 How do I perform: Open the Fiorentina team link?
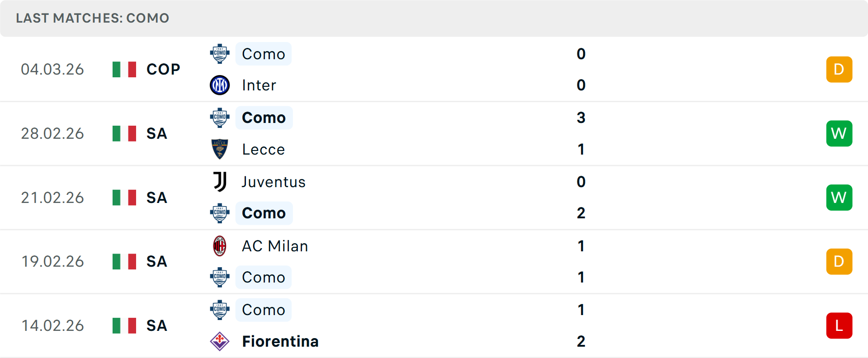(280, 341)
